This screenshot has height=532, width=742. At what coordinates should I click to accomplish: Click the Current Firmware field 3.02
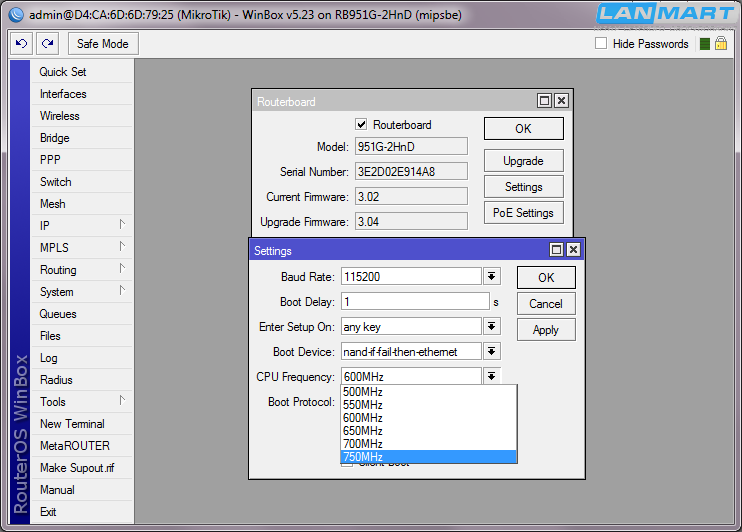tap(411, 196)
